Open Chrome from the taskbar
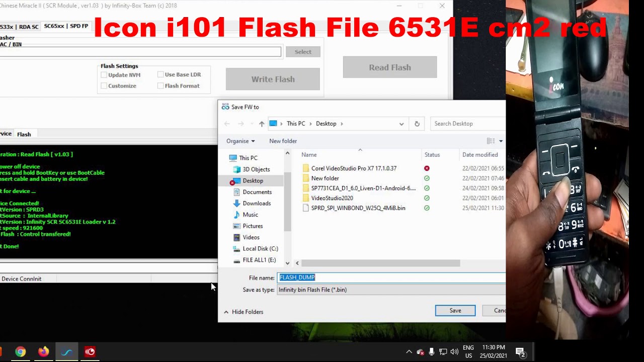This screenshot has height=362, width=644. (20, 352)
